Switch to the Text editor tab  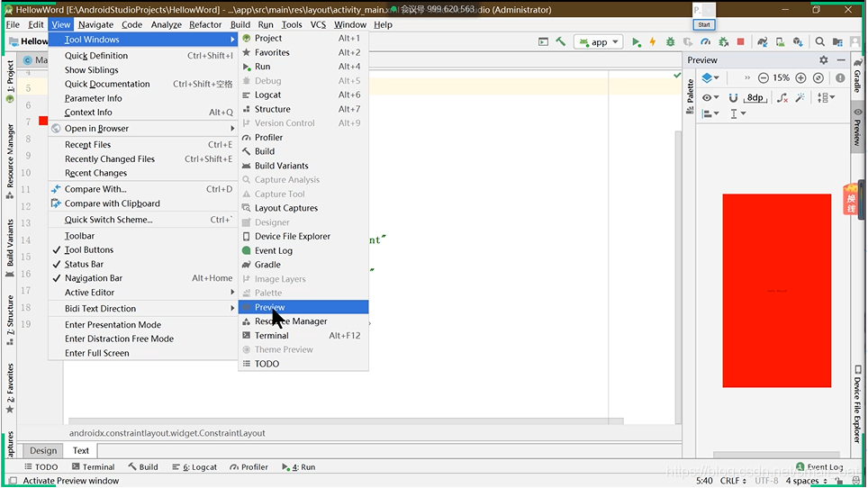point(81,450)
